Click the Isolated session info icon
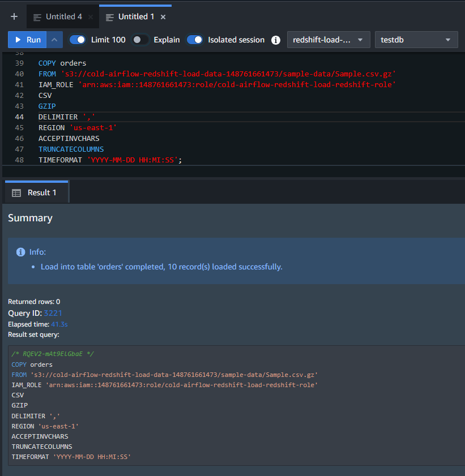The image size is (465, 476). (x=276, y=40)
